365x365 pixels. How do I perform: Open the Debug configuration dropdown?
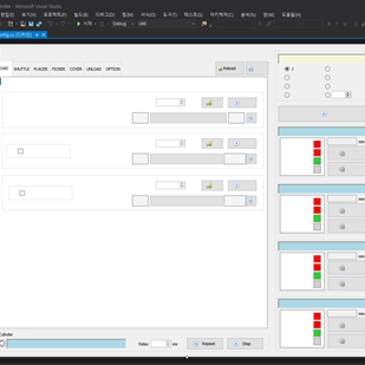(x=123, y=24)
